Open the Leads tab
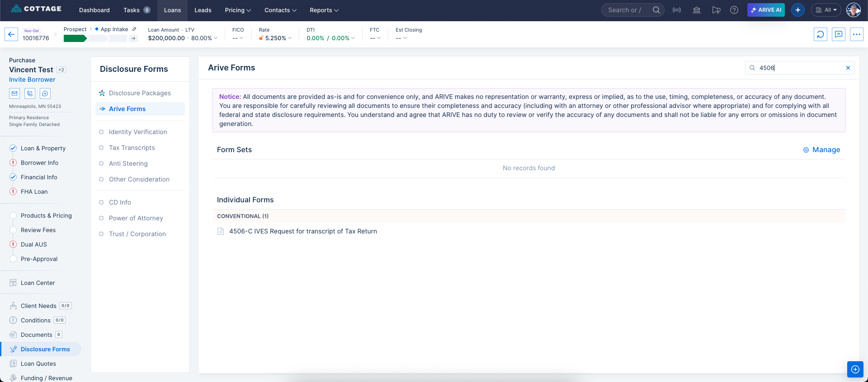Screen dimensions: 868x382 (203, 10)
